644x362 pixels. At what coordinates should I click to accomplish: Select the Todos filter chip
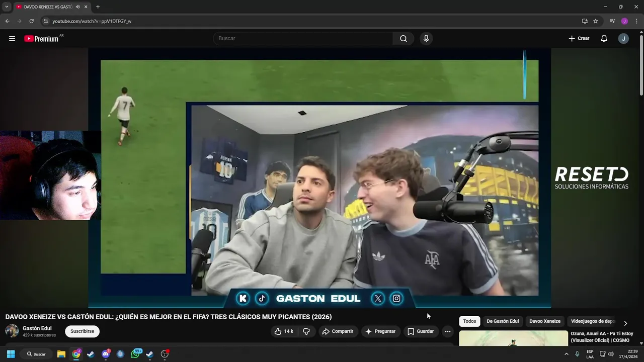(469, 321)
